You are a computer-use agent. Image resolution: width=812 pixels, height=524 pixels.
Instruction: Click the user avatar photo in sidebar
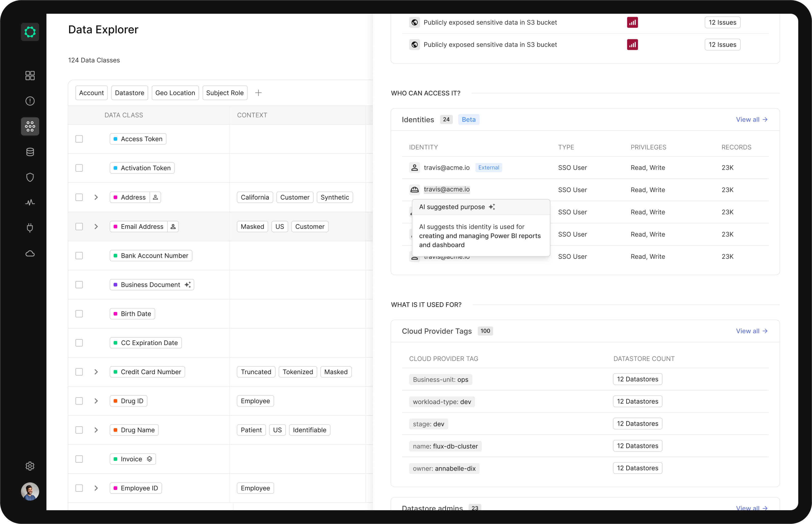pyautogui.click(x=30, y=491)
